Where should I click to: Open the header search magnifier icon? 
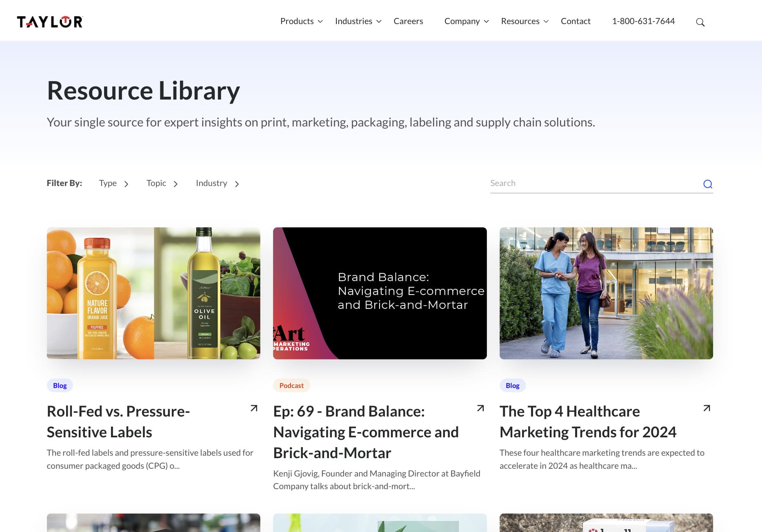click(x=701, y=22)
